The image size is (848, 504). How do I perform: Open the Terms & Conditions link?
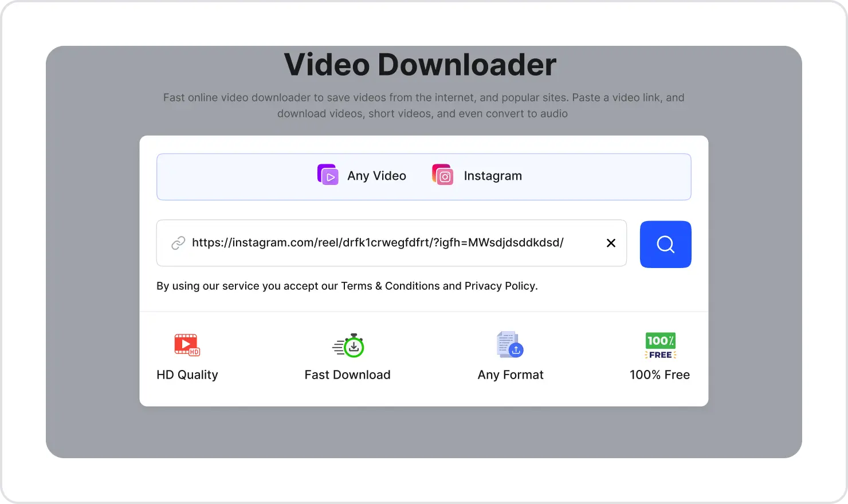382,285
